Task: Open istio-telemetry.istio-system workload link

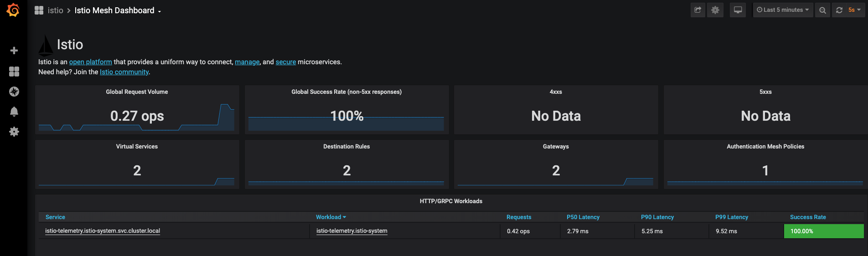Action: 352,231
